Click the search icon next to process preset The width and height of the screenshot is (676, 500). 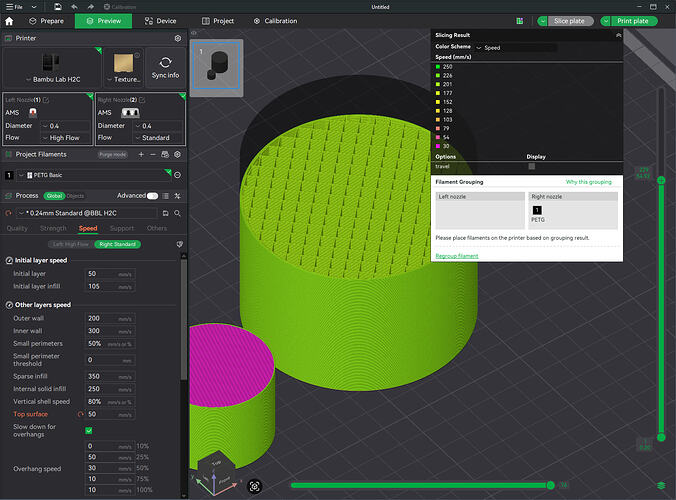(x=177, y=213)
